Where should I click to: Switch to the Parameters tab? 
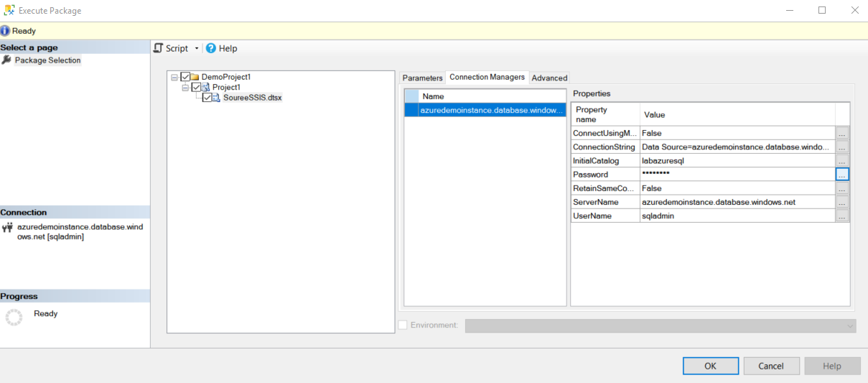point(422,78)
